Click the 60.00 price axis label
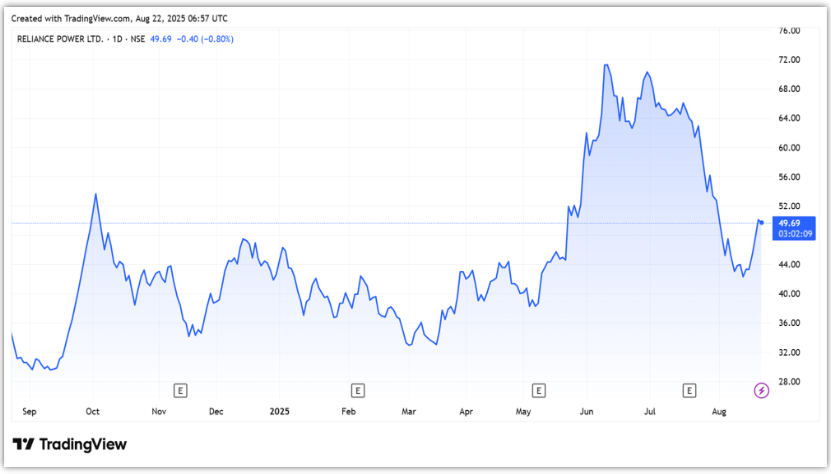The width and height of the screenshot is (831, 474). (789, 147)
